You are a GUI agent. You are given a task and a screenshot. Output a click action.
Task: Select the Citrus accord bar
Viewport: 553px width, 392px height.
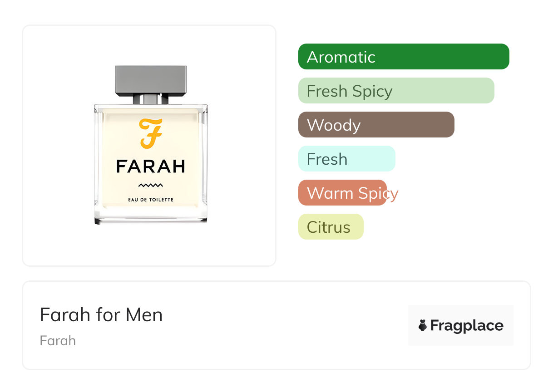[331, 227]
